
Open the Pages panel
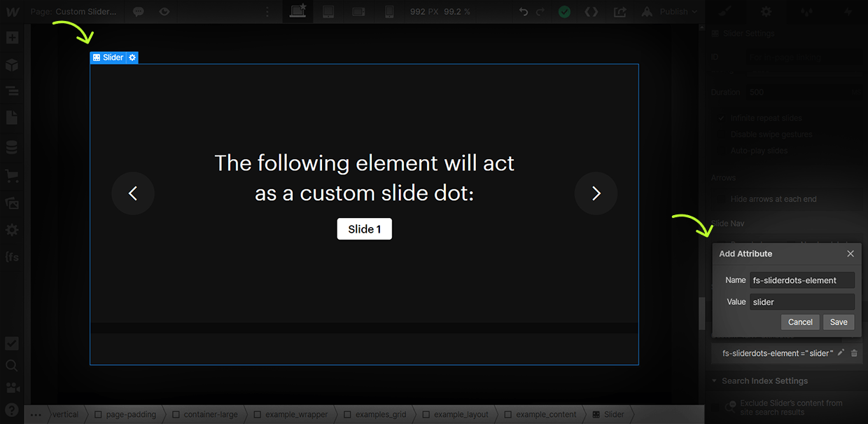coord(11,117)
